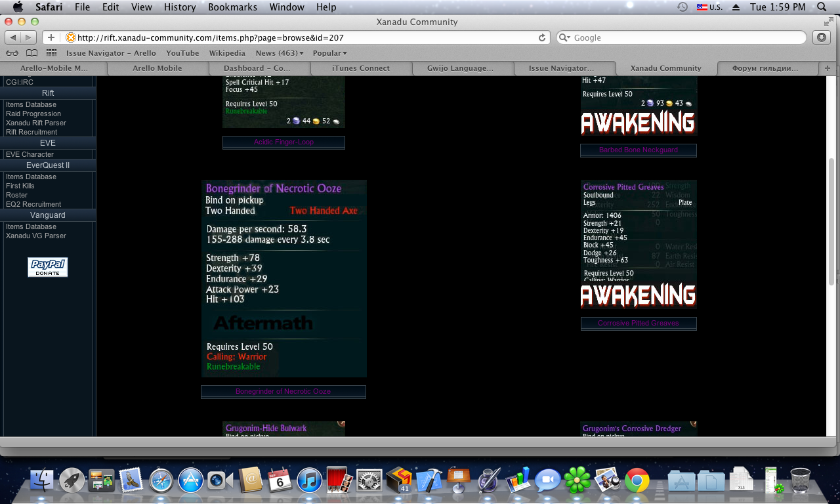
Task: Open the Safari application menu
Action: click(x=49, y=7)
